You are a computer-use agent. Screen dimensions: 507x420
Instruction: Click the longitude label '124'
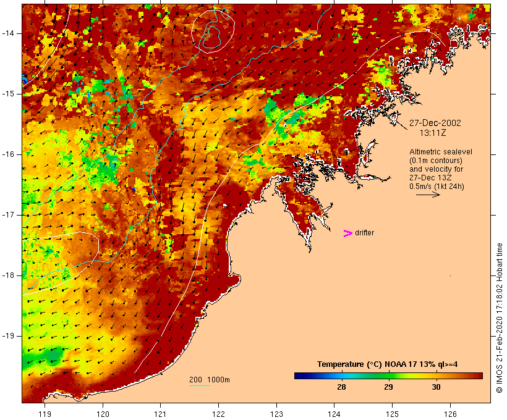pos(334,414)
